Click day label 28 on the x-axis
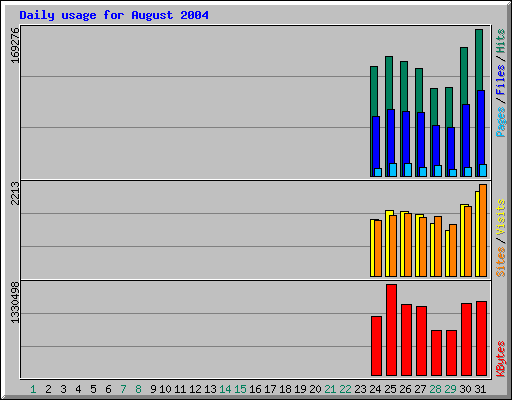Screen dimensions: 512x400 (435, 389)
